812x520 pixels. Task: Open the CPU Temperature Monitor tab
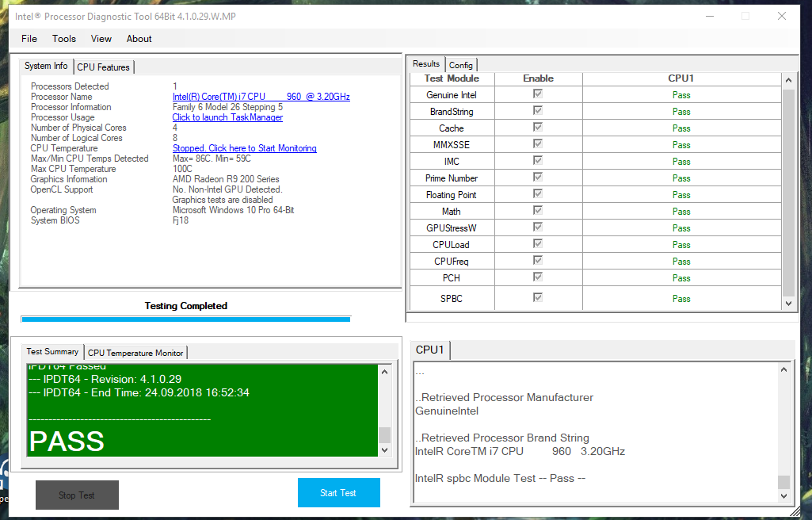point(135,353)
